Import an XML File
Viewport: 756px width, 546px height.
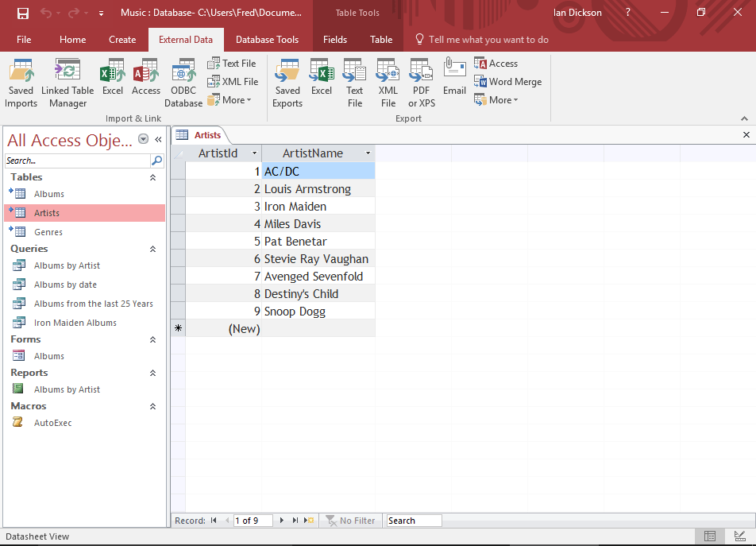click(233, 81)
